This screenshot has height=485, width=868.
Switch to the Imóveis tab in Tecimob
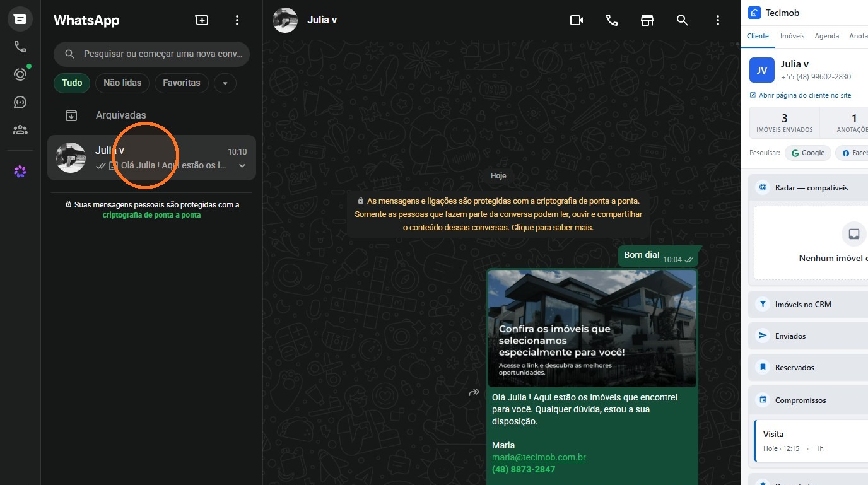(x=792, y=36)
